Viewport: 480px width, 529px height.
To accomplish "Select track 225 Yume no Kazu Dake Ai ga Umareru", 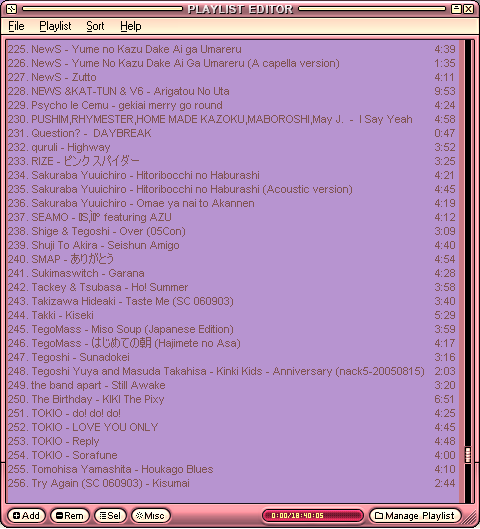I will click(x=232, y=49).
